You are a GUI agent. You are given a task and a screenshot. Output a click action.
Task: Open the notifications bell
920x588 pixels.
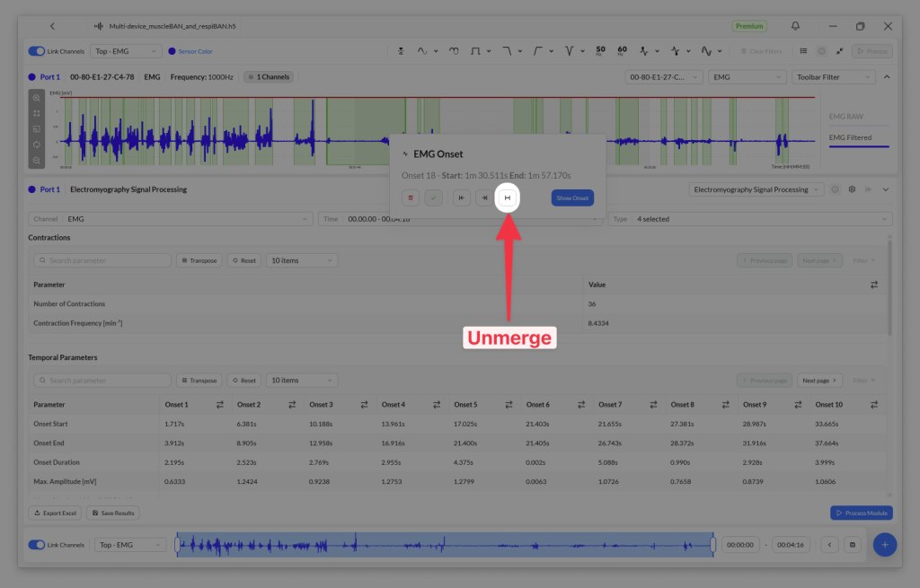[x=795, y=26]
